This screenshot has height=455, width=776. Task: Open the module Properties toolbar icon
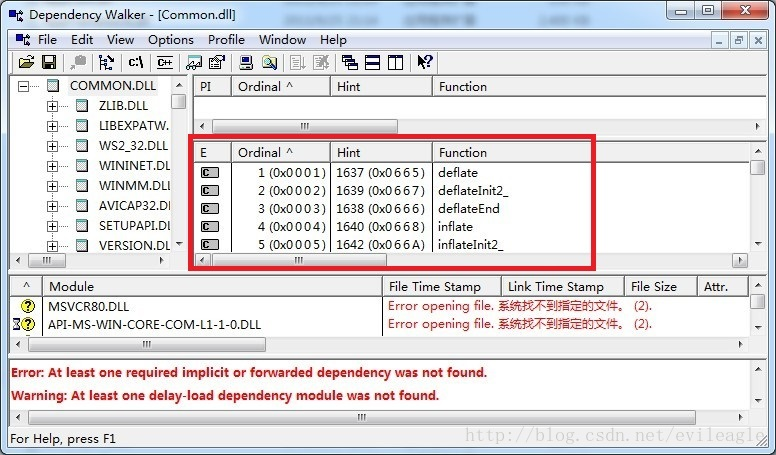217,62
